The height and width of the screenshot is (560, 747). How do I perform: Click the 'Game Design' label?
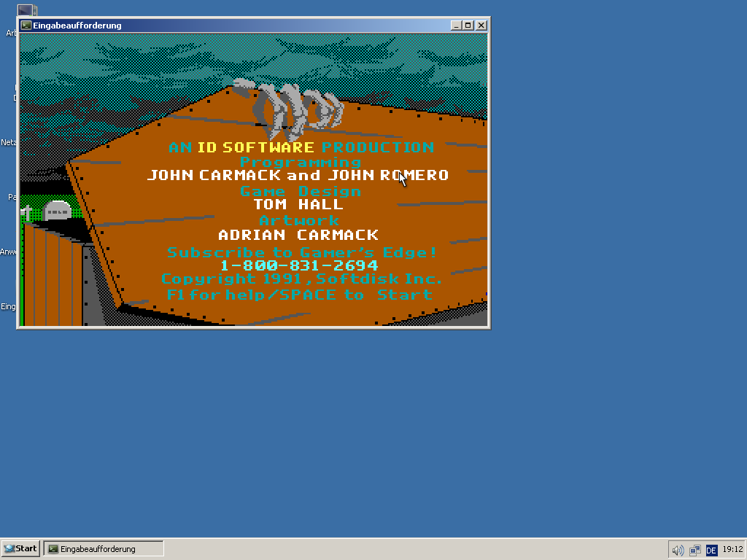coord(300,191)
